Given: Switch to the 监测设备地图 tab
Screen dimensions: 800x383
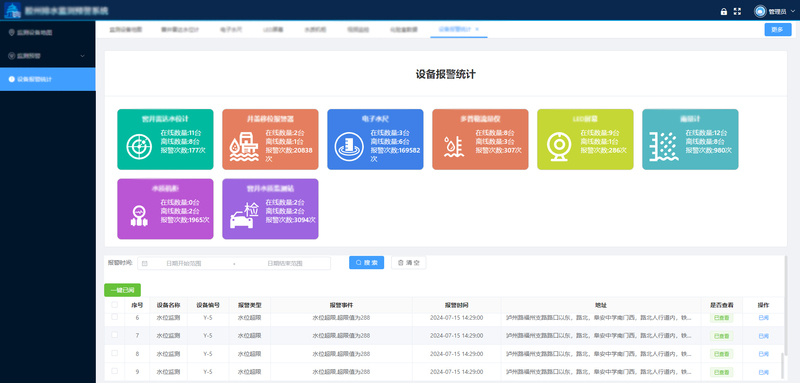Looking at the screenshot, I should click(126, 30).
